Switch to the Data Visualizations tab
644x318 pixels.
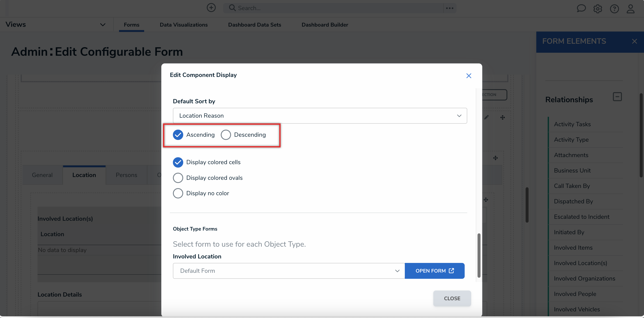(183, 25)
